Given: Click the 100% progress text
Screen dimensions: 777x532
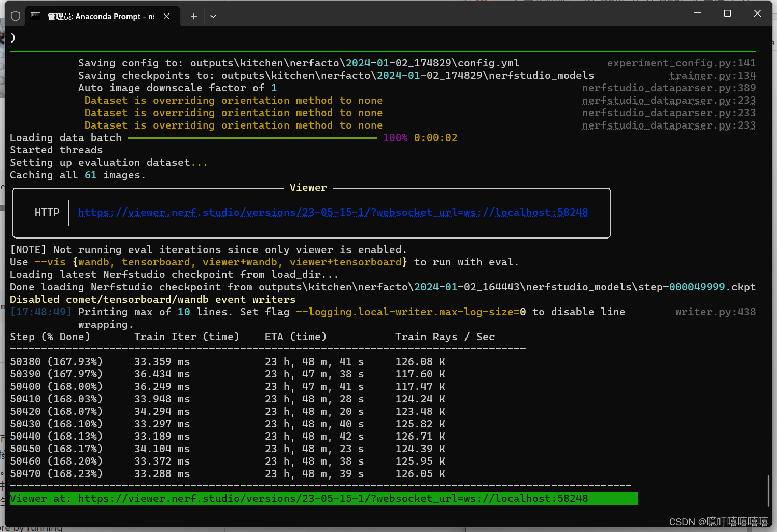Looking at the screenshot, I should [x=395, y=137].
